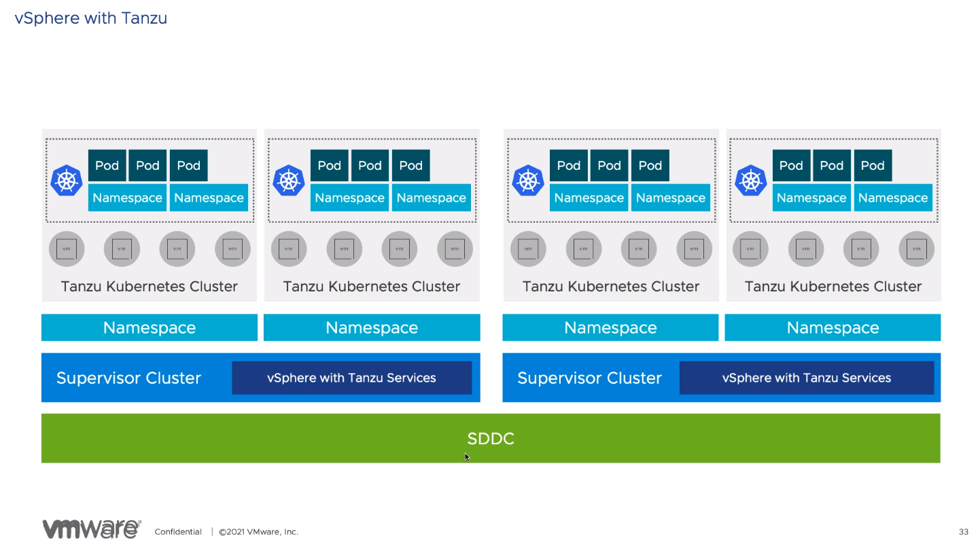The width and height of the screenshot is (980, 542).
Task: Click the VMware logo in the footer
Action: pos(92,530)
